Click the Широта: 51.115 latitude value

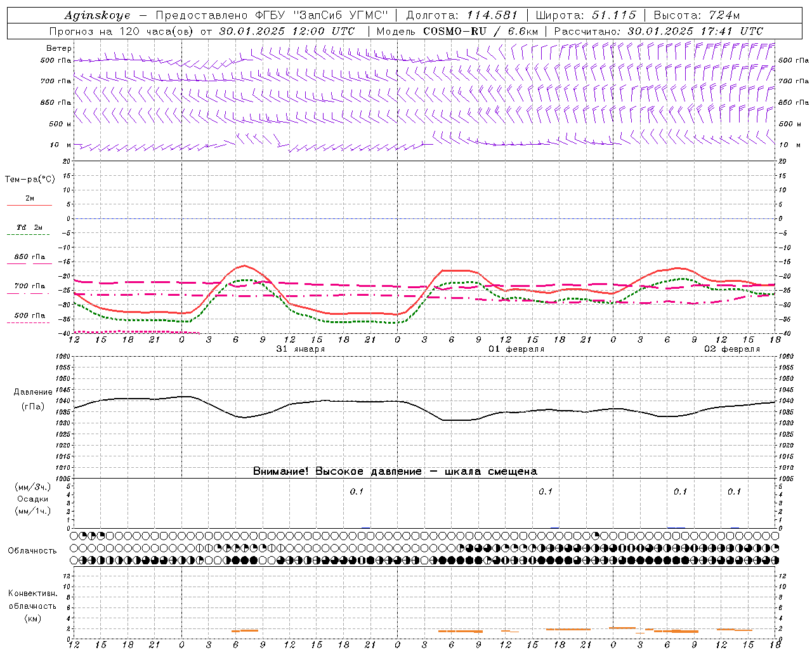pyautogui.click(x=586, y=15)
